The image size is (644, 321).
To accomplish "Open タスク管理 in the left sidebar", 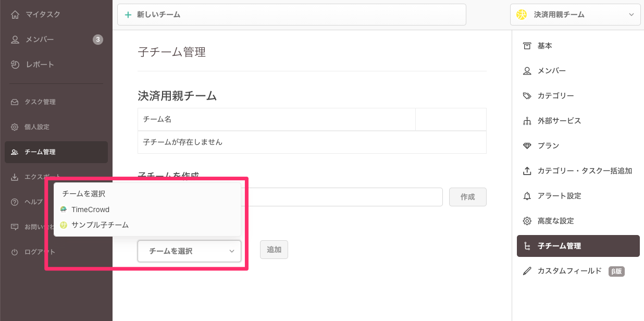I will click(40, 102).
